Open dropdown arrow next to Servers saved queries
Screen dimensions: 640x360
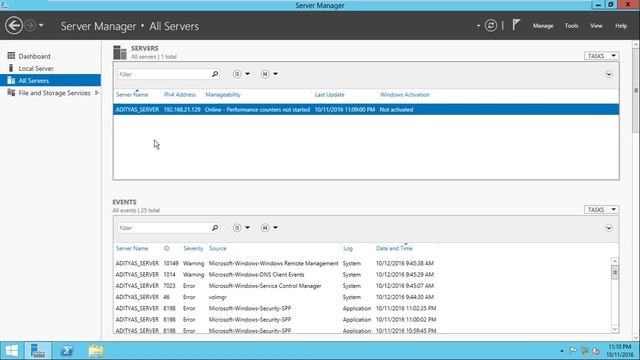coord(276,74)
